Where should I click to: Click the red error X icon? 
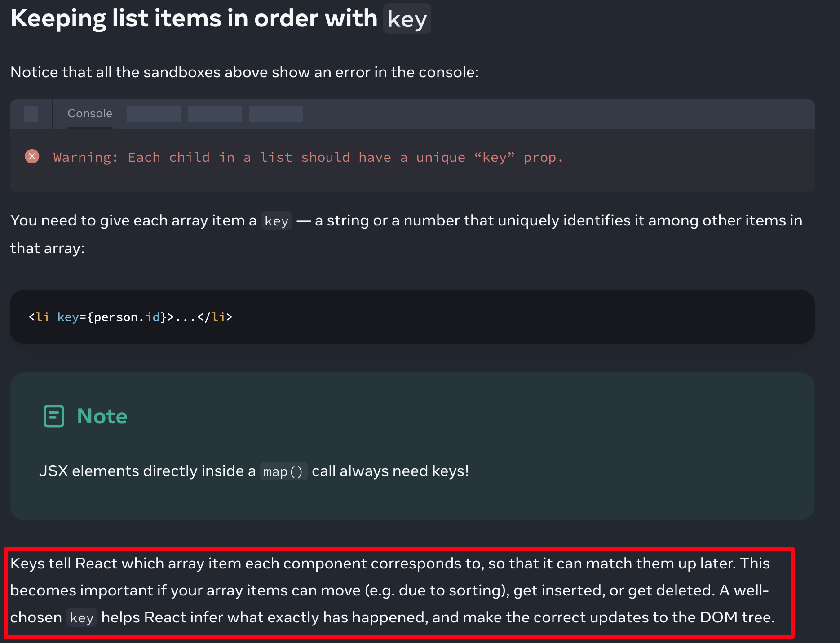(x=32, y=156)
